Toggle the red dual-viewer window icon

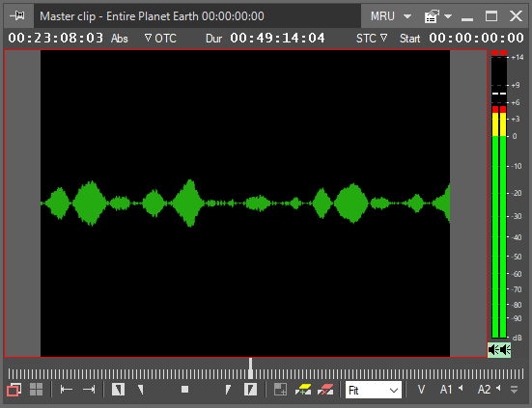point(14,390)
